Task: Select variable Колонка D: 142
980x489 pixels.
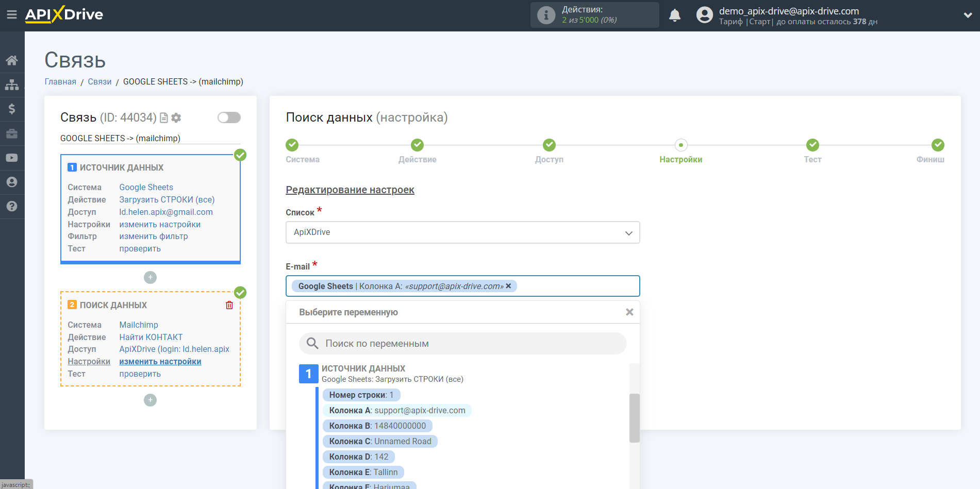Action: tap(359, 457)
